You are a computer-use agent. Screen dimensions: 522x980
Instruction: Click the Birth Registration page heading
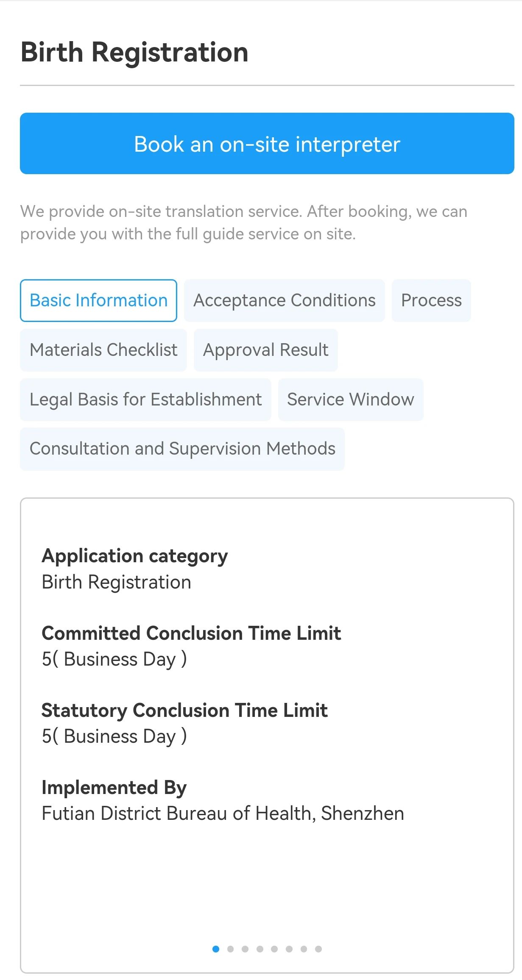[134, 53]
